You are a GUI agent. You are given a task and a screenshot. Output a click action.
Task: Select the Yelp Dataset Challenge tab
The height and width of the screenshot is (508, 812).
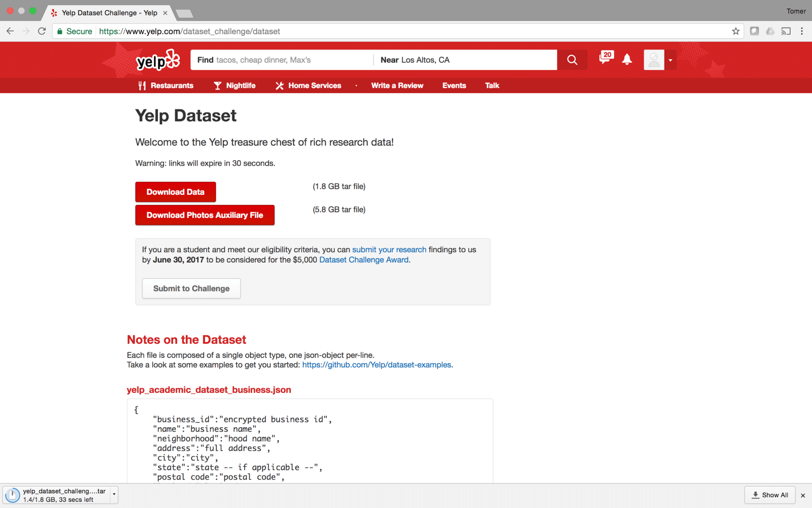[x=109, y=13]
